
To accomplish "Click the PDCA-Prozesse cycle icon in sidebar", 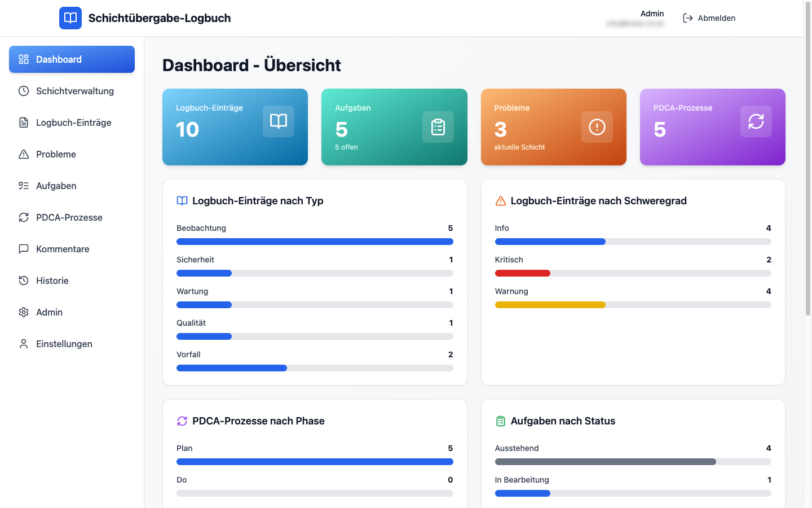I will (x=23, y=217).
